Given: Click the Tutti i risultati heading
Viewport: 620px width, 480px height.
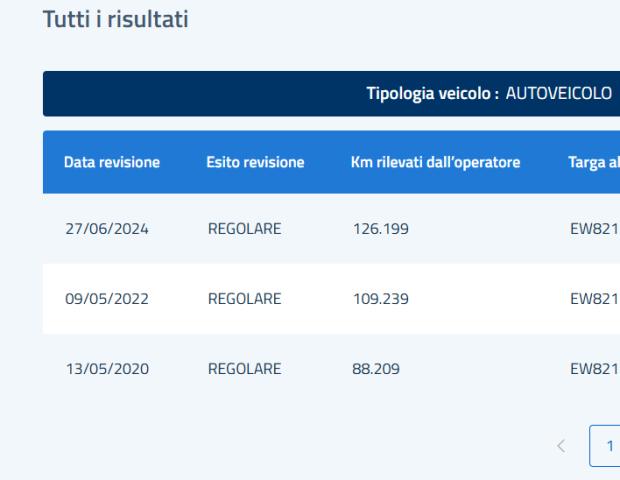Looking at the screenshot, I should tap(115, 19).
